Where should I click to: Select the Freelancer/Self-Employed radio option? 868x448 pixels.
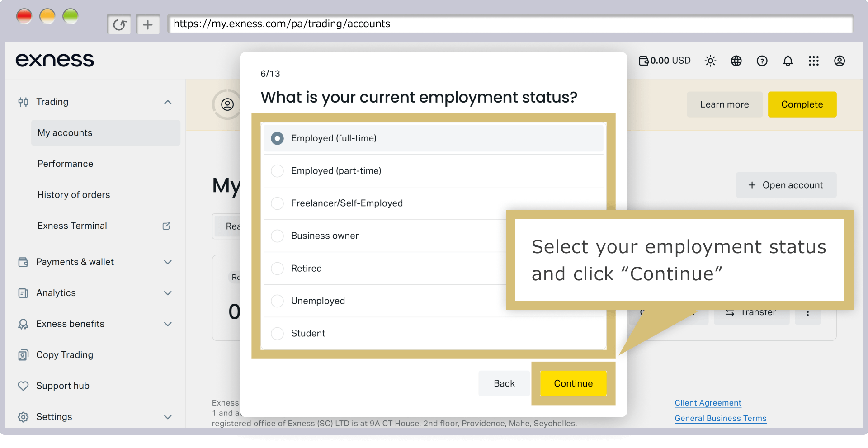point(277,203)
